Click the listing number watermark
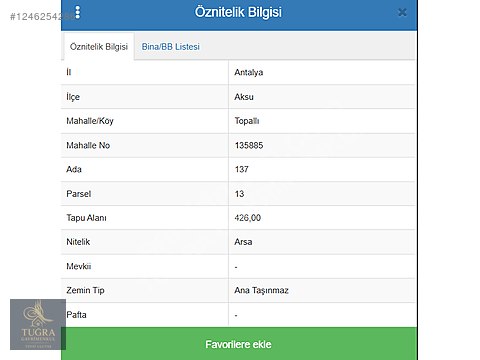 pos(43,17)
